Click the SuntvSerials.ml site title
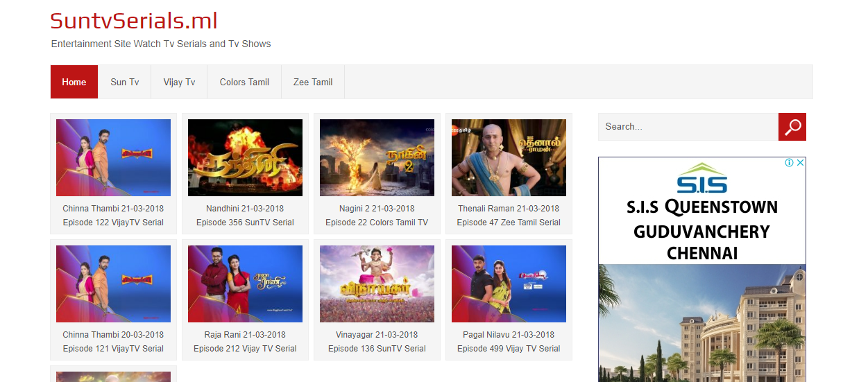 point(134,21)
